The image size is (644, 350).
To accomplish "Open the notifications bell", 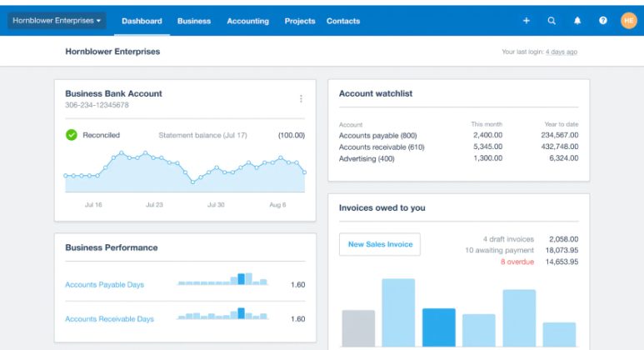I will pyautogui.click(x=577, y=21).
